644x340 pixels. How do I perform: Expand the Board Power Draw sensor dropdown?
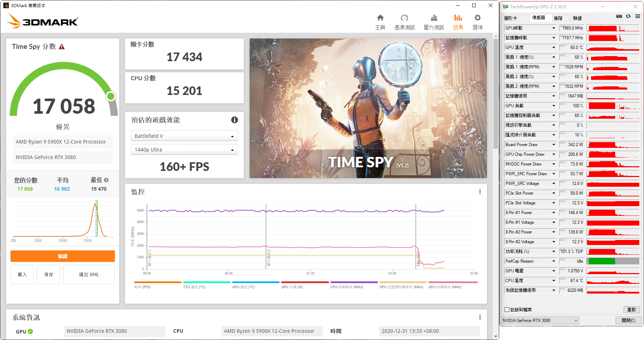554,145
